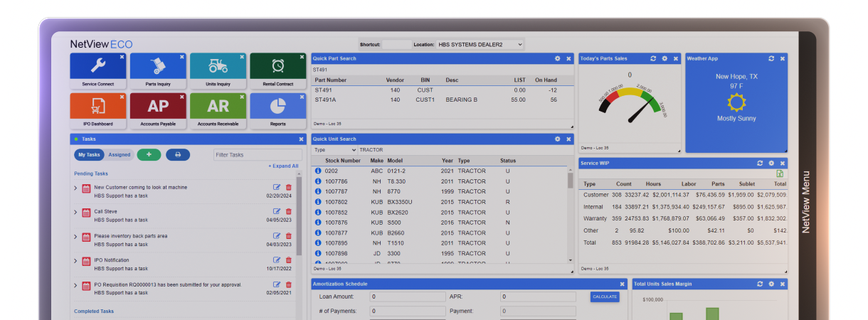Print the tasks list
This screenshot has width=868, height=320.
(x=178, y=154)
